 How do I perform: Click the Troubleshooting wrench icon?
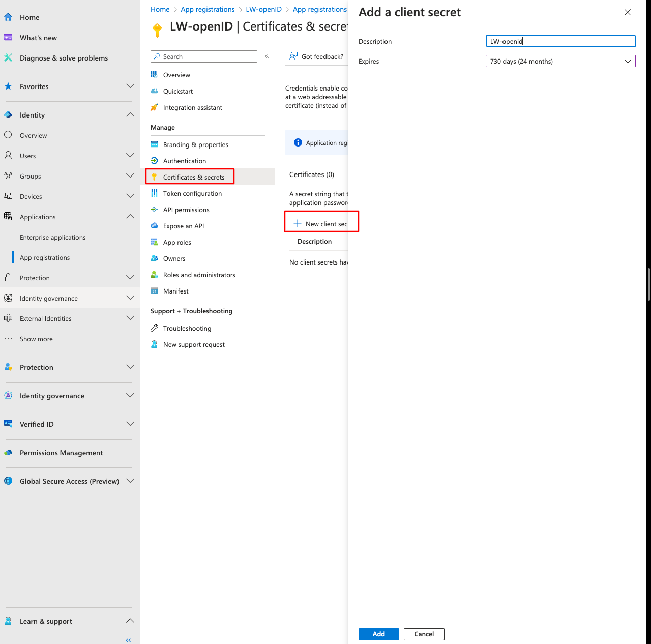pos(154,328)
